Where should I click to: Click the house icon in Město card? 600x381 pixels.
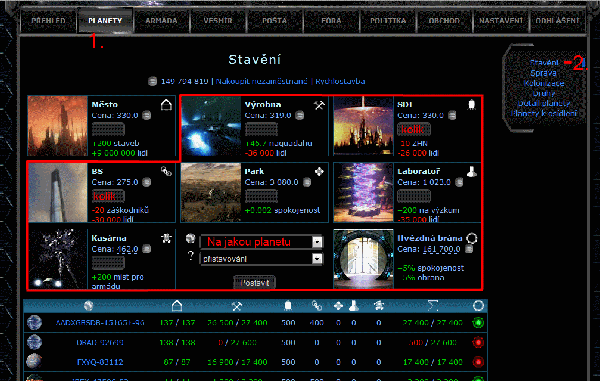click(166, 104)
